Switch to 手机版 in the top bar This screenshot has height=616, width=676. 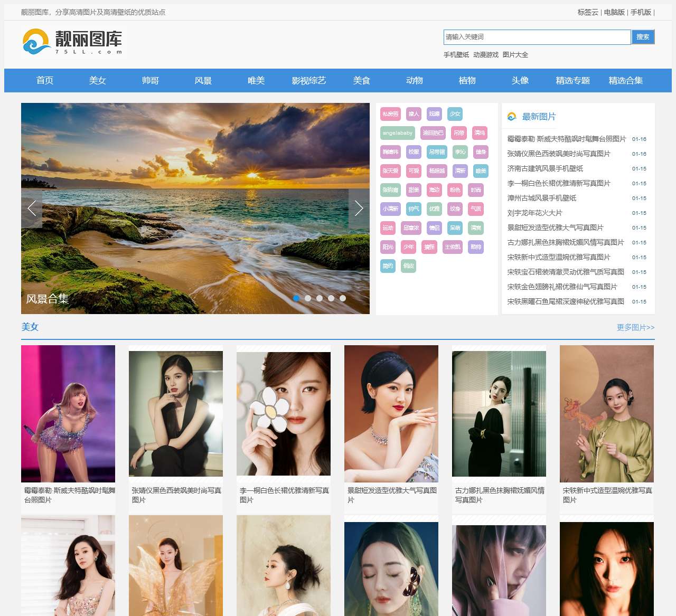point(641,12)
